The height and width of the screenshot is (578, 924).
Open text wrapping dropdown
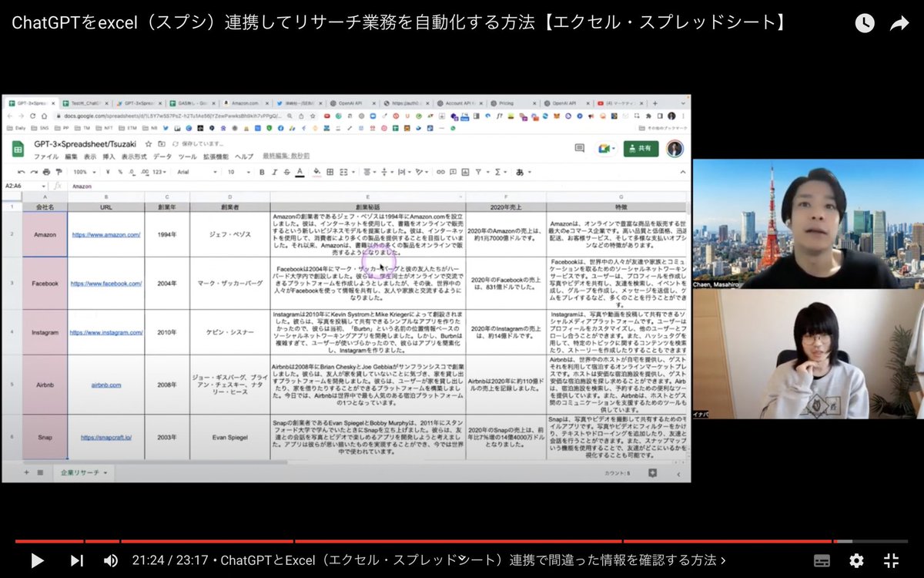coord(404,172)
